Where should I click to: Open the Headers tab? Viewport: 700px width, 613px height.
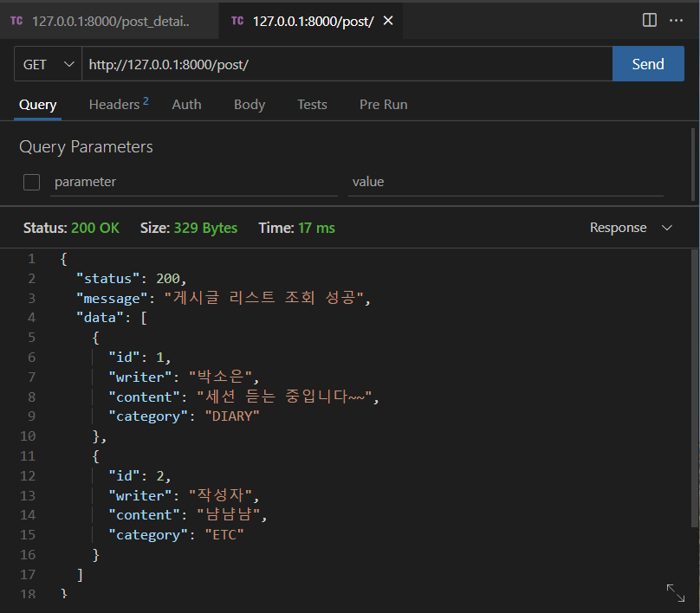click(119, 105)
